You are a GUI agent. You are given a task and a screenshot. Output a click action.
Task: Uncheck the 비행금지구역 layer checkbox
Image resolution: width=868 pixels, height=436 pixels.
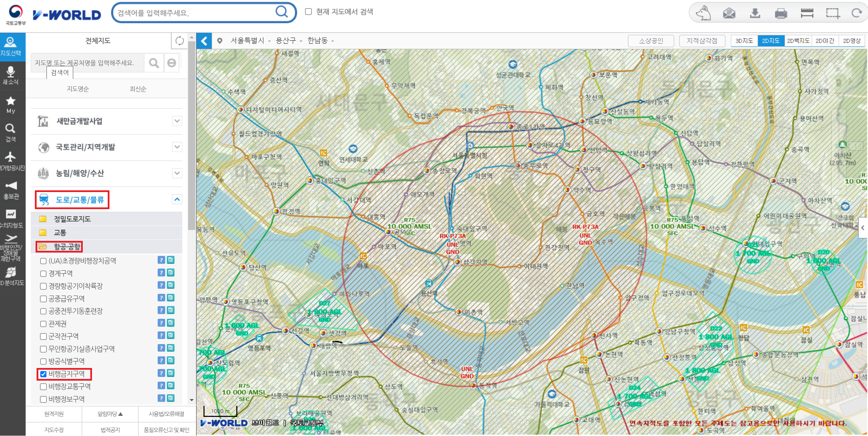[x=43, y=374]
